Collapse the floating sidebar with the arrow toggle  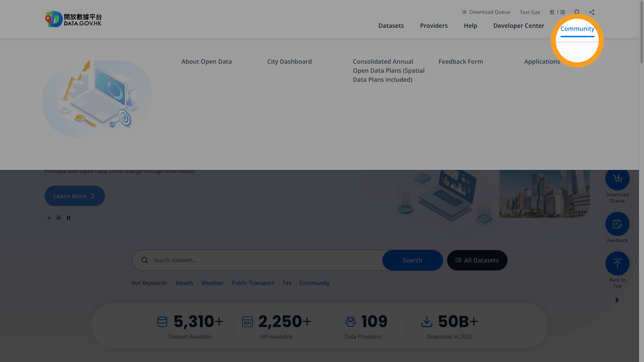[x=617, y=300]
